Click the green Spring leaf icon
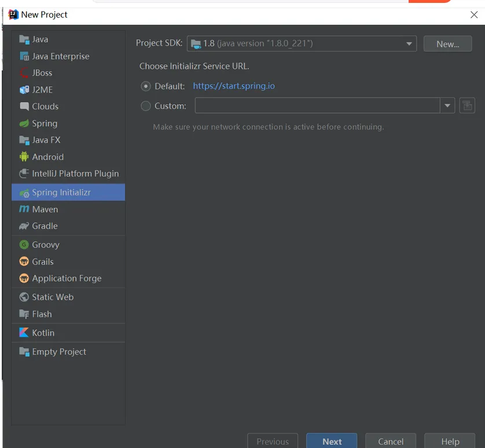Viewport: 485px width, 448px height. tap(24, 123)
